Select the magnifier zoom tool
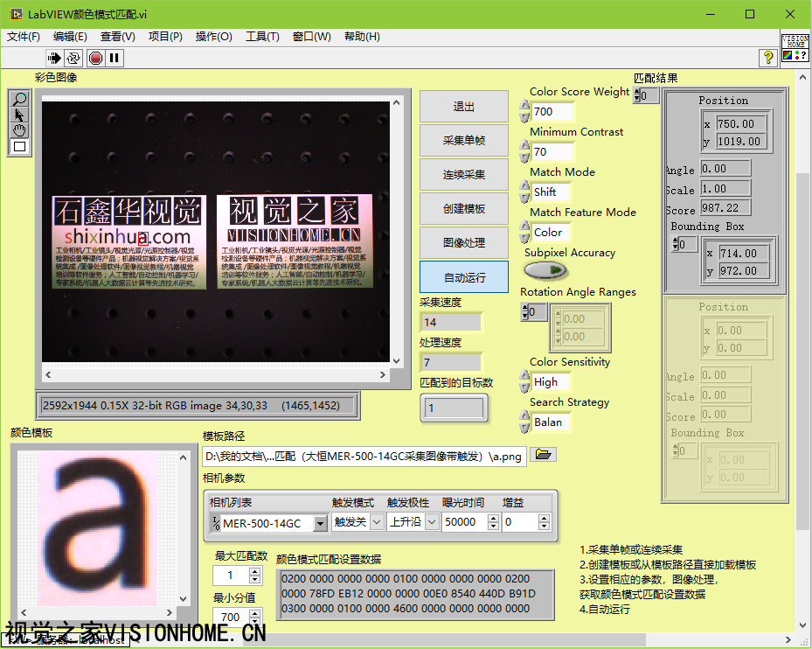 (x=19, y=99)
